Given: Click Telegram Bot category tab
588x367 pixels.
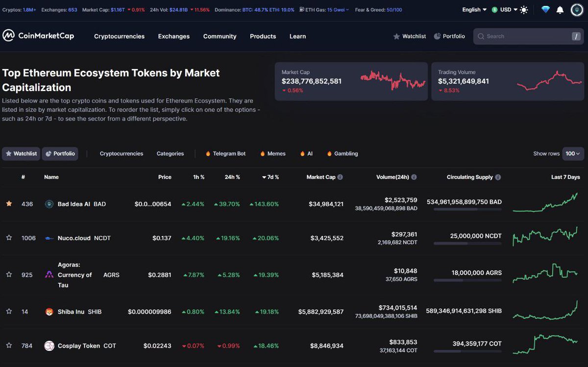Looking at the screenshot, I should [226, 154].
